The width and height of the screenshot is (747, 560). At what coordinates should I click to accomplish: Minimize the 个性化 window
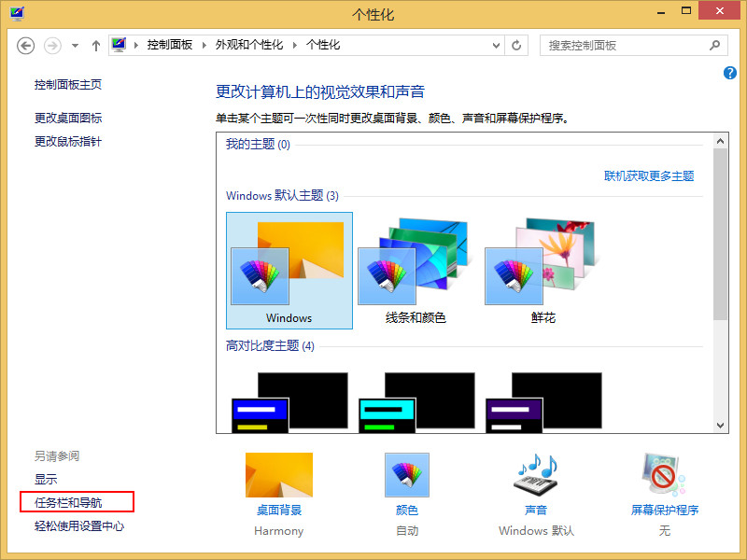pos(661,11)
